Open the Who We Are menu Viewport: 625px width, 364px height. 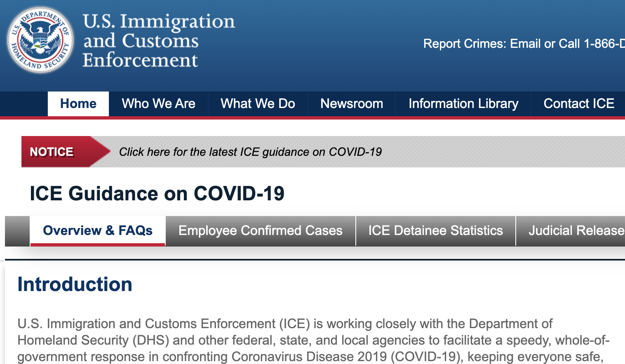[159, 103]
